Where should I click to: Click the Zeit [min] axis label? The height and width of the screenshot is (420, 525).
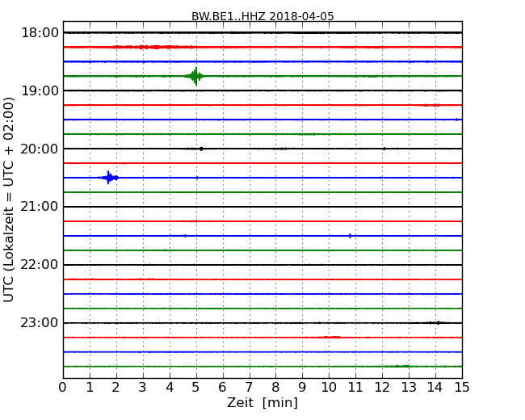pyautogui.click(x=262, y=402)
